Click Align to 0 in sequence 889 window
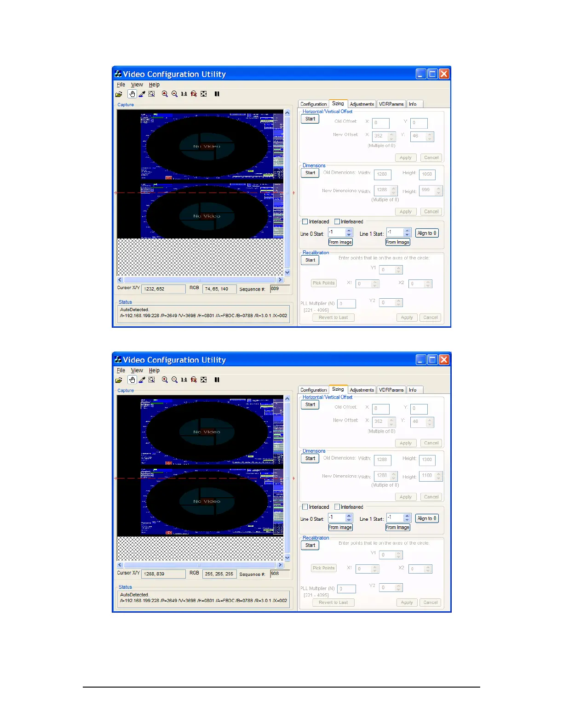 point(427,233)
